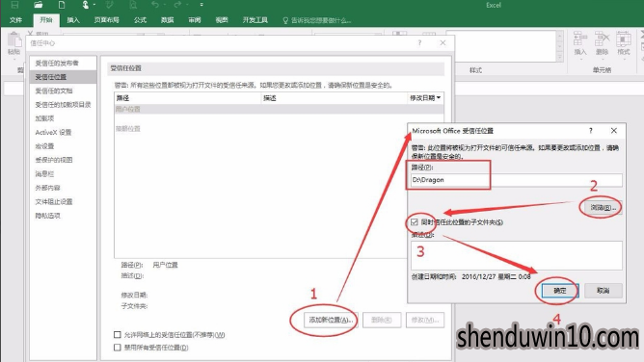The width and height of the screenshot is (644, 362).
Task: Click help question mark in Office Trusted Location dialog
Action: pyautogui.click(x=591, y=131)
